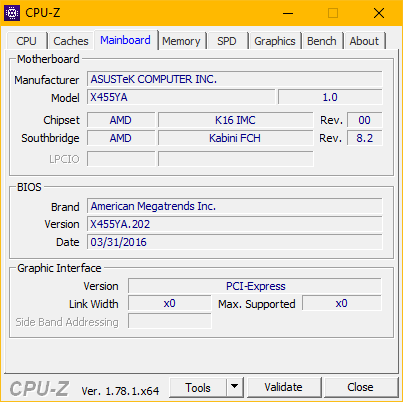This screenshot has width=403, height=402.
Task: Click the southbridge Rev. value 8.2
Action: (365, 138)
